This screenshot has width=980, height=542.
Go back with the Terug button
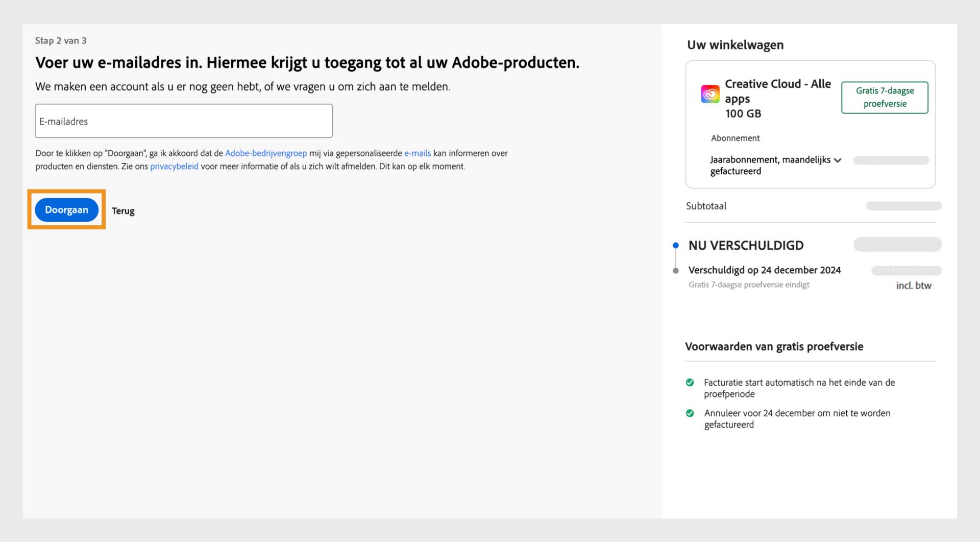(123, 211)
